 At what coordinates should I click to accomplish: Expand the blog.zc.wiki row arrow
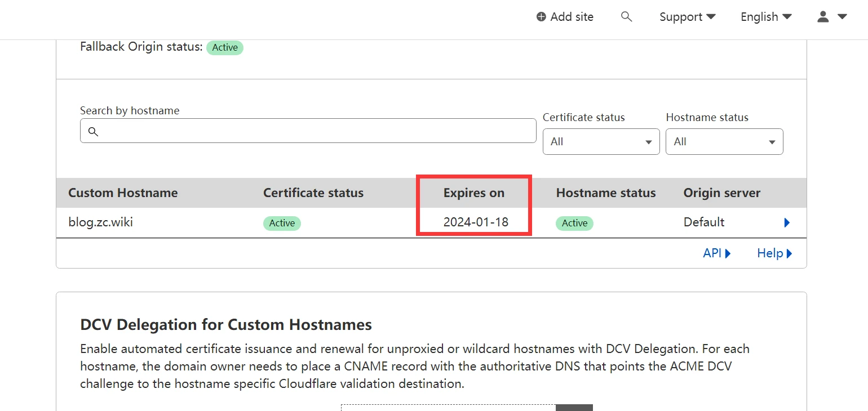(x=787, y=223)
